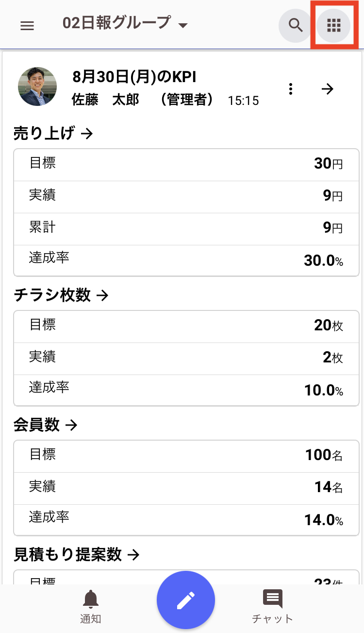Open 通知 bell notifications tab

coord(91,606)
